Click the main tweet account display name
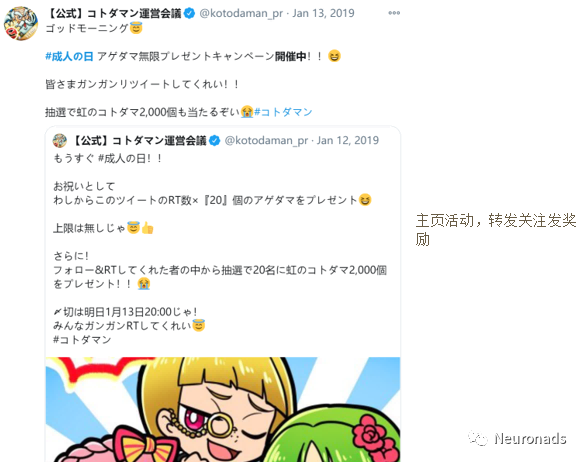Viewport: 585px width, 462px height. [114, 13]
